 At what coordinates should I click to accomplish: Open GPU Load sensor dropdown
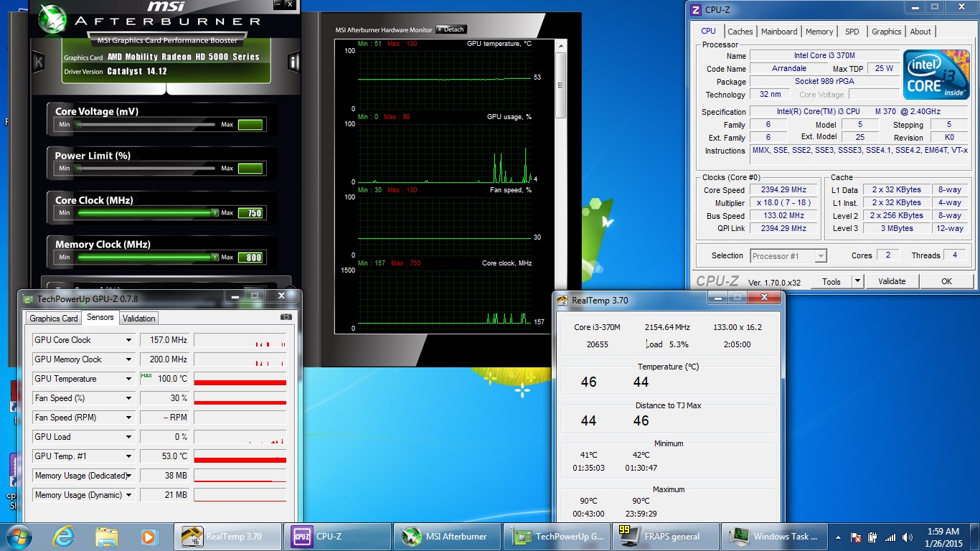point(129,437)
